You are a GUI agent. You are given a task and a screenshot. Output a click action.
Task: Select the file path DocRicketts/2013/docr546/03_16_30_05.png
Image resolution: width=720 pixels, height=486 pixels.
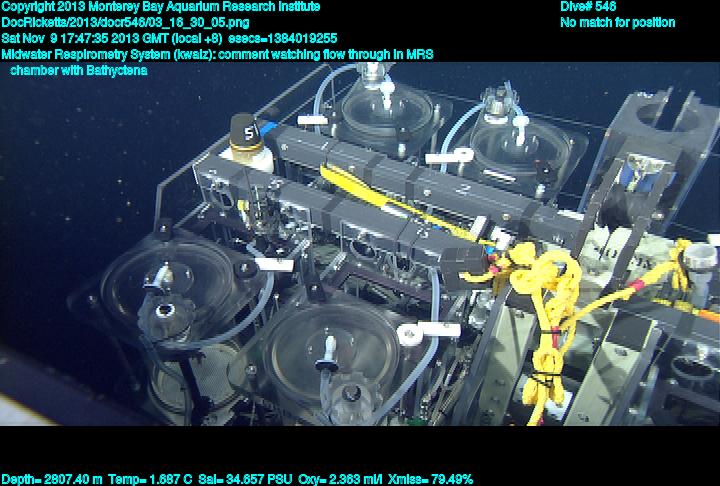click(125, 23)
